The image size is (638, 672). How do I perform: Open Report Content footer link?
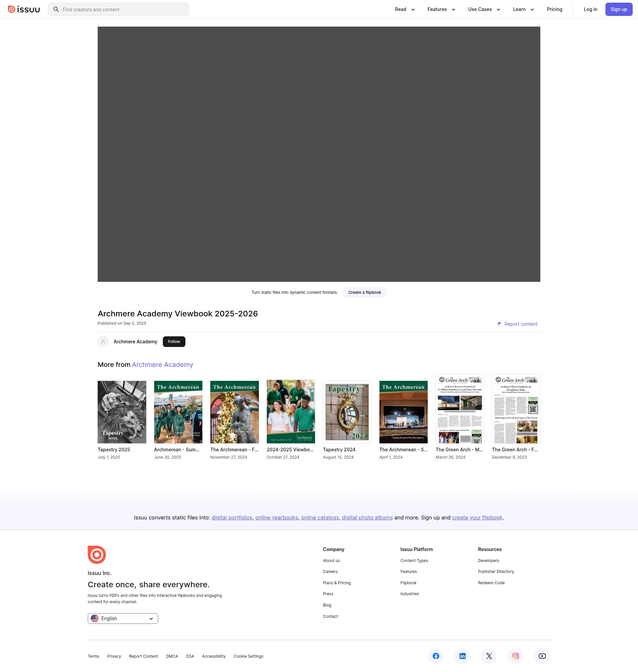click(144, 656)
